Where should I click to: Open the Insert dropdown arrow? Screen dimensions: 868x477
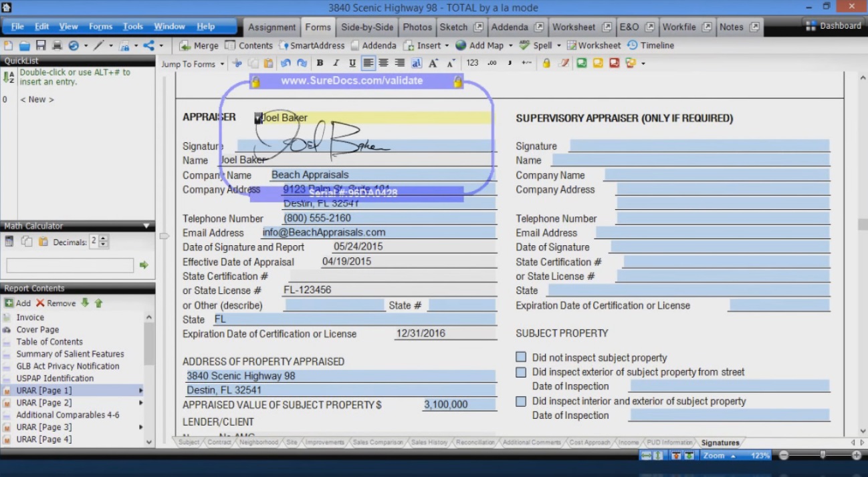pos(447,46)
